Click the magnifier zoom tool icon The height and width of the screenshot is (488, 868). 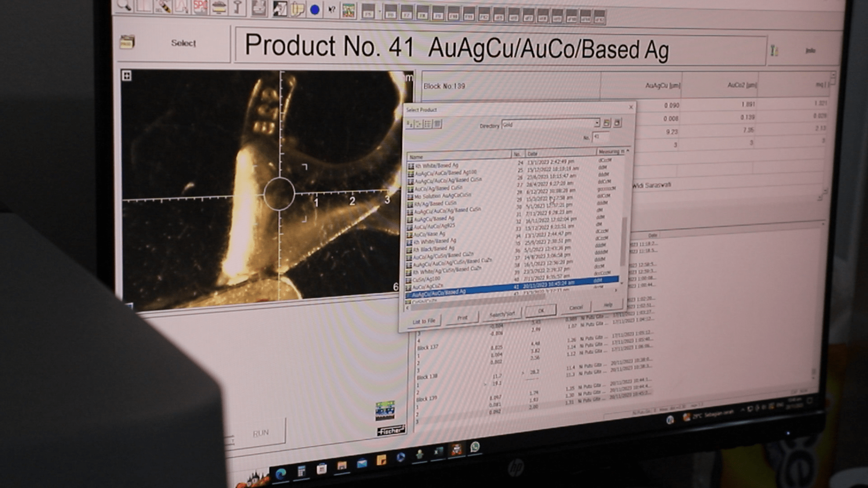point(123,5)
